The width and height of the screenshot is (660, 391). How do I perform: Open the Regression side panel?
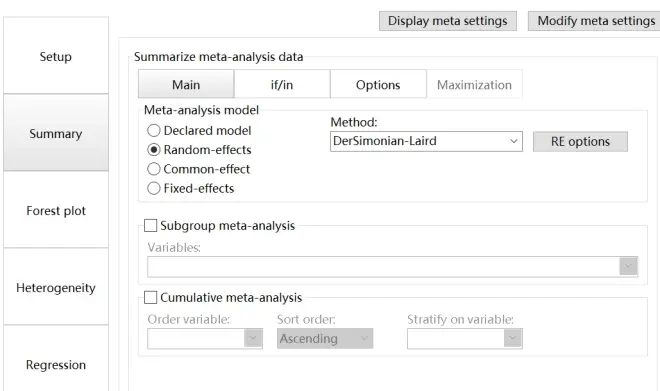pos(56,364)
